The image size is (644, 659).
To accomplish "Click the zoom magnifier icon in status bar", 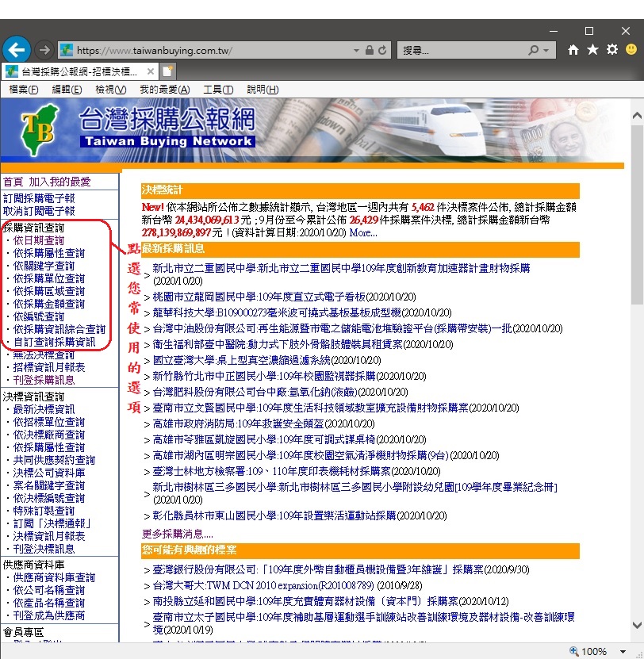I will point(574,651).
